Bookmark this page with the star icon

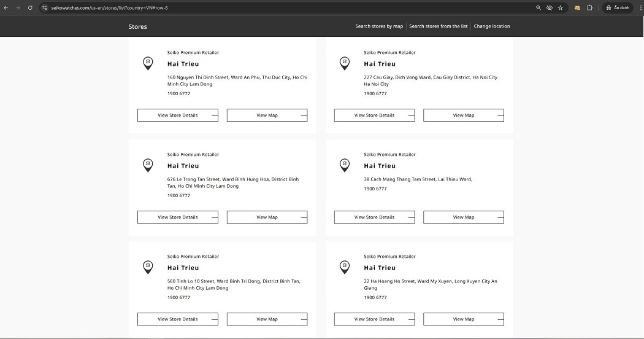pos(560,8)
